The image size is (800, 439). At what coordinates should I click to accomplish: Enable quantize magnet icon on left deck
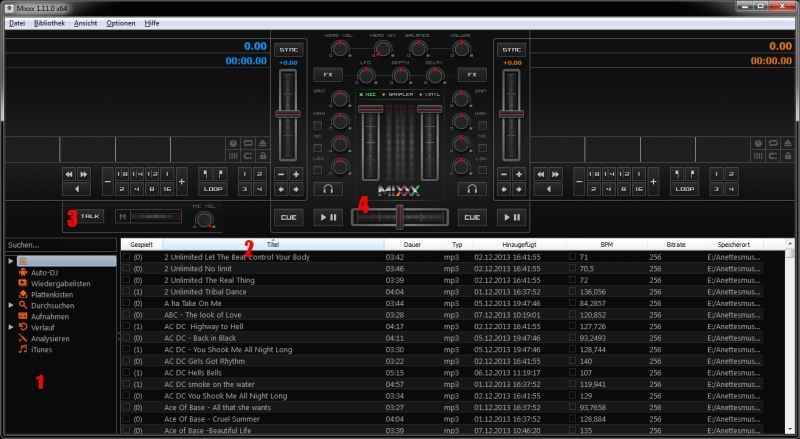click(x=248, y=156)
